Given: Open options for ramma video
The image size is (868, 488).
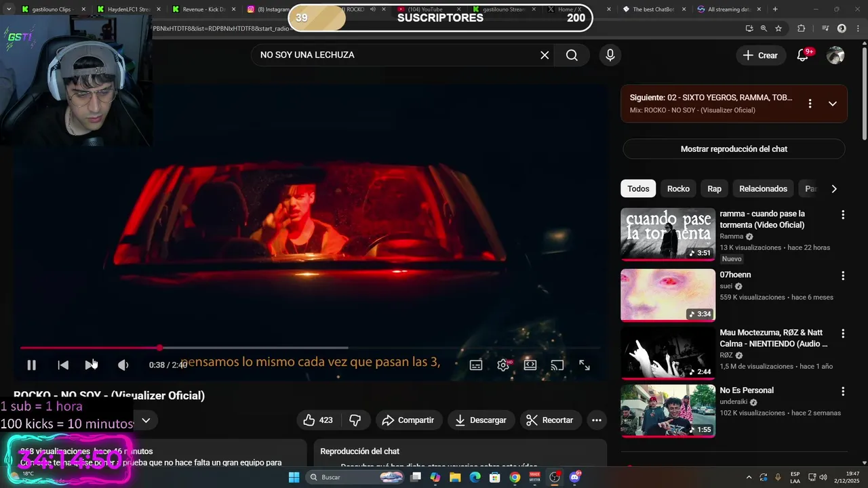Looking at the screenshot, I should point(843,215).
